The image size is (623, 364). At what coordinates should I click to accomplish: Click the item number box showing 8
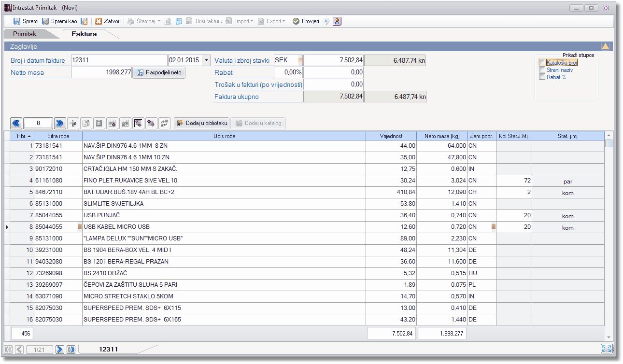38,124
